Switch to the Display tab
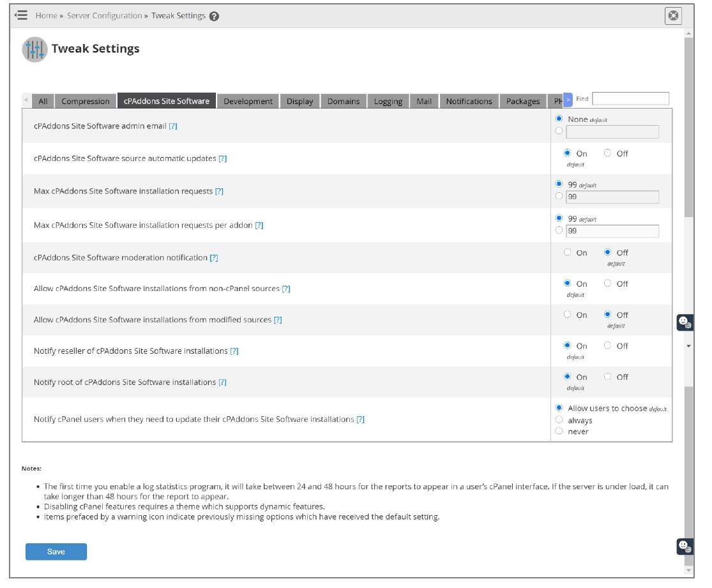This screenshot has height=588, width=712. 299,102
